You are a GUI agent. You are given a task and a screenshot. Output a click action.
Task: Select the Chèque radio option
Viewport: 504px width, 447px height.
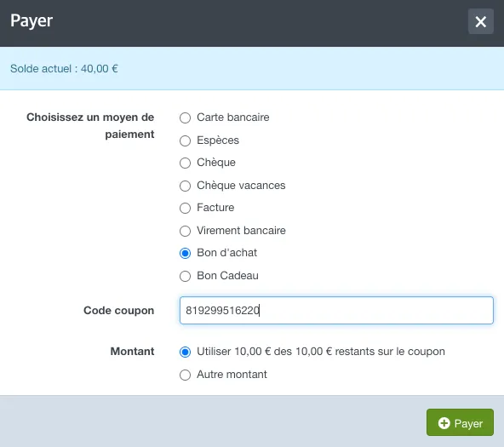[185, 163]
